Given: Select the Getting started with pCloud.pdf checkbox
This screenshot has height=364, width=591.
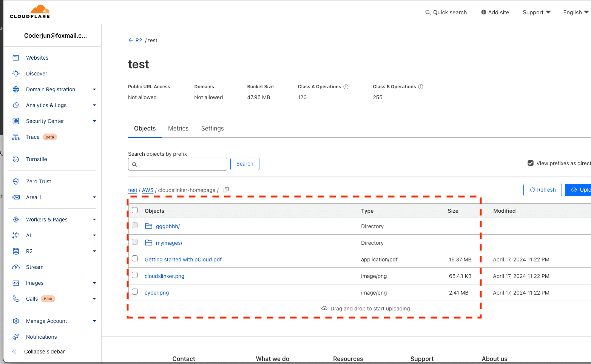Looking at the screenshot, I should [135, 258].
